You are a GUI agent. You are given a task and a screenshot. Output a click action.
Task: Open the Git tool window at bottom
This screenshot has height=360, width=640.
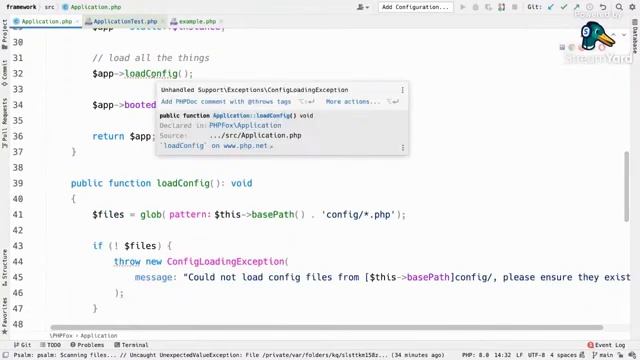(22, 345)
